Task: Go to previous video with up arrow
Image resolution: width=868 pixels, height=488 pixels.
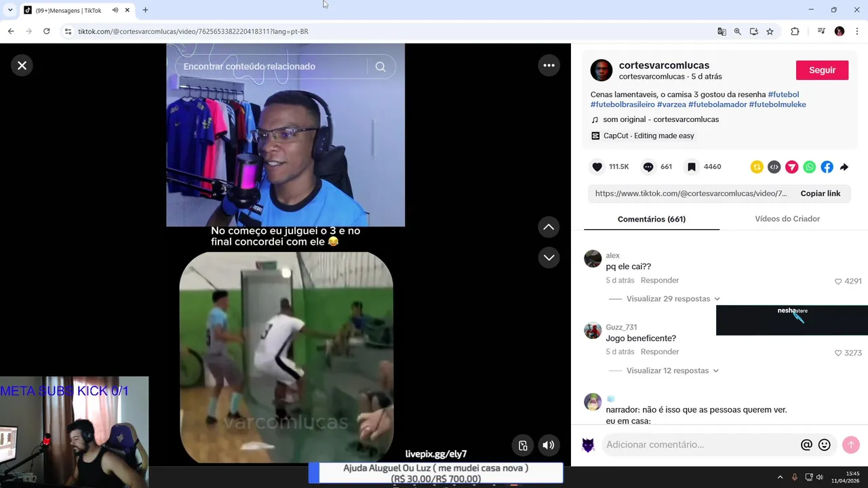Action: click(x=549, y=227)
